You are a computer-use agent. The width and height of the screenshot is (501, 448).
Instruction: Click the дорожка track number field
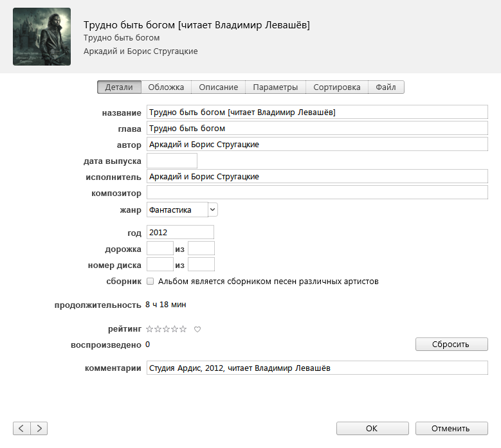pos(160,249)
